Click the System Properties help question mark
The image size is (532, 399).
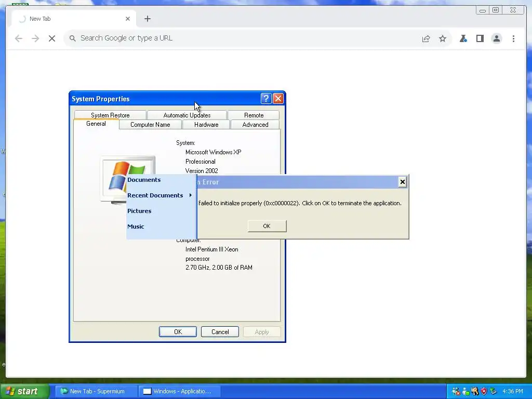[x=266, y=98]
